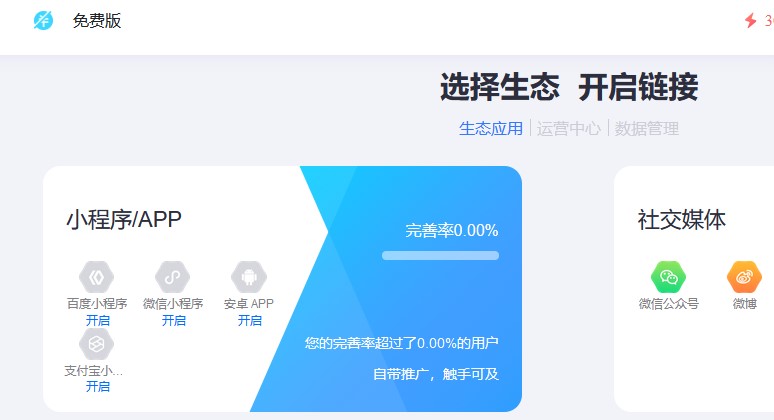Click the 免费版 label in header
Image resolution: width=774 pixels, height=420 pixels.
coord(97,20)
